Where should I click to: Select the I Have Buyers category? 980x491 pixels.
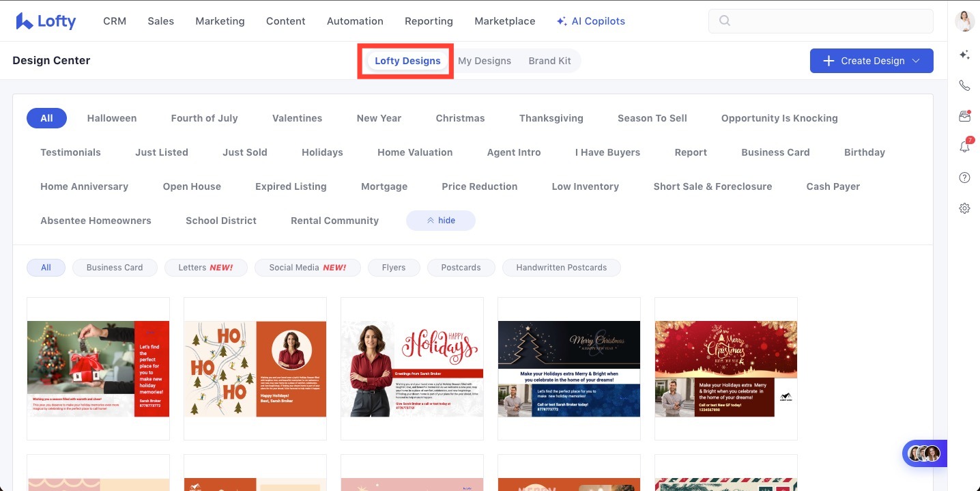tap(607, 152)
